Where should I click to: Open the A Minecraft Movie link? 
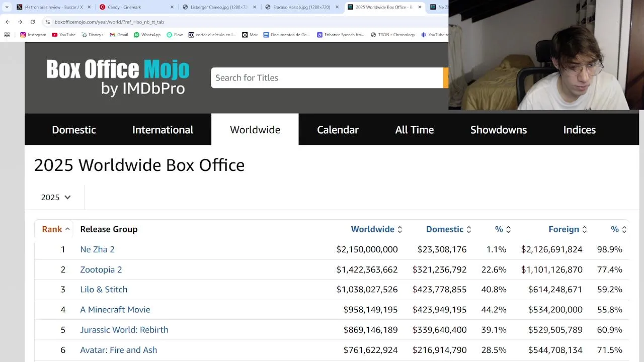(x=115, y=310)
